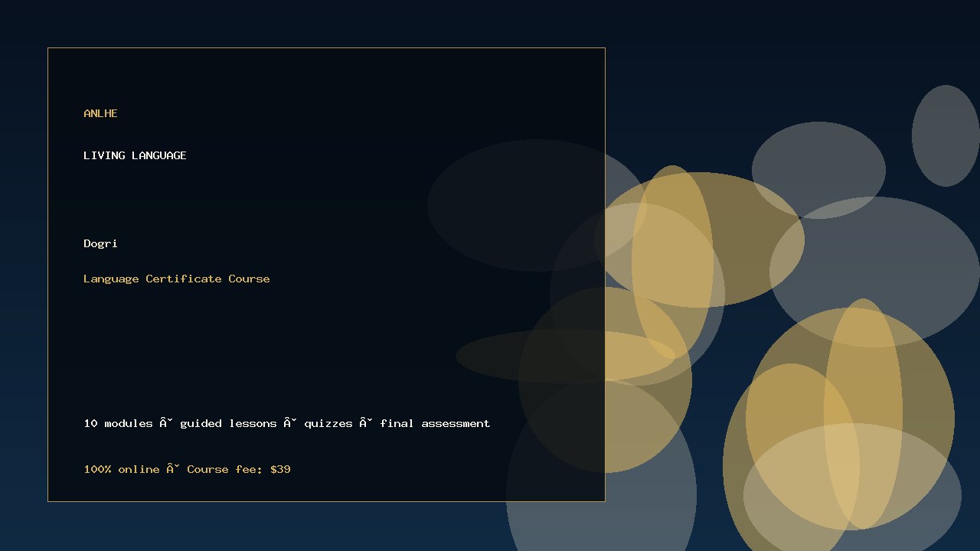The height and width of the screenshot is (551, 980).
Task: Select the LIVING LANGUAGE heading
Action: (135, 155)
